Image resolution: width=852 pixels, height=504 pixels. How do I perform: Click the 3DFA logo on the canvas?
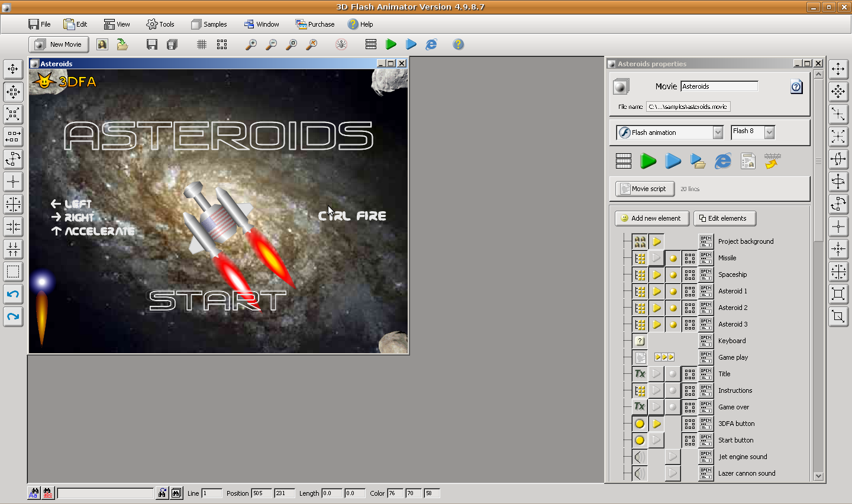[x=65, y=81]
